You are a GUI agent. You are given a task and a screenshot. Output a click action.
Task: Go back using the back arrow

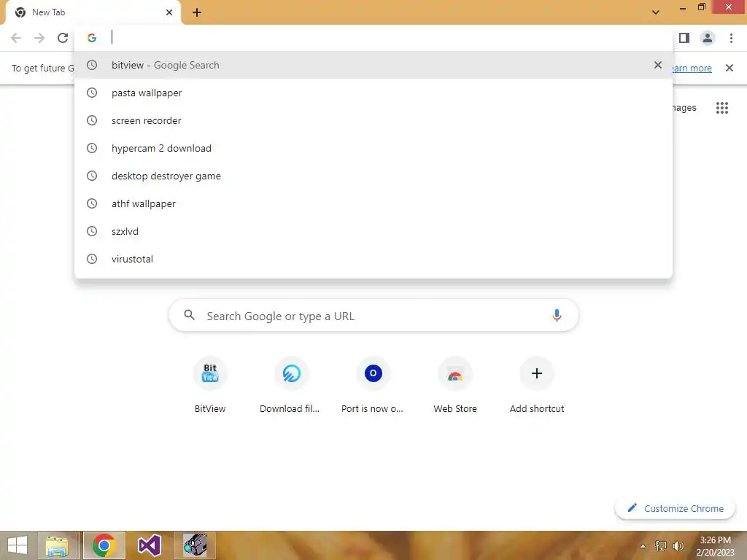point(16,38)
